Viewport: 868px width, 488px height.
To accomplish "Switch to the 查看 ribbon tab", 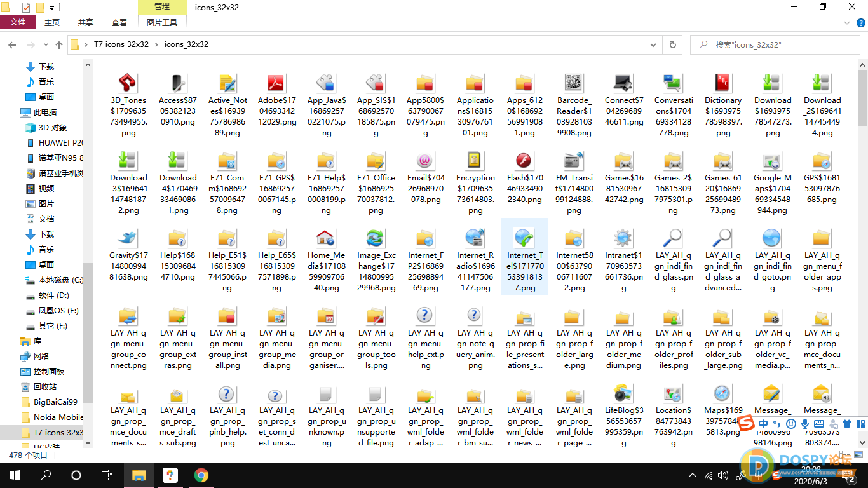I will [x=119, y=22].
